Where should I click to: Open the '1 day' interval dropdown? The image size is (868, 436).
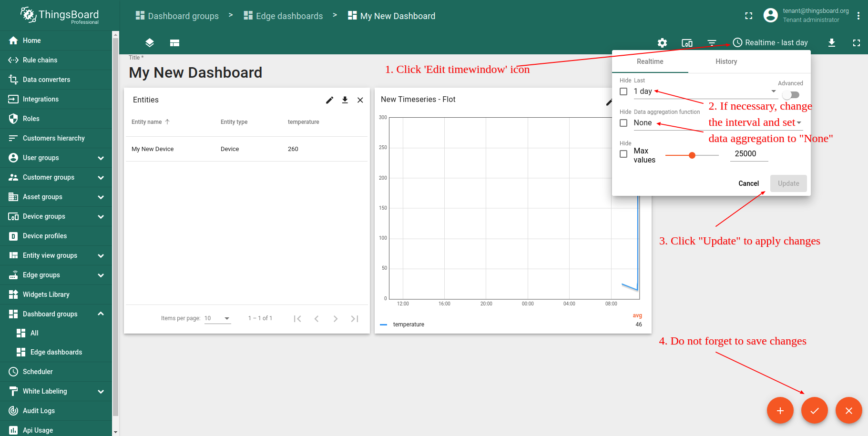pos(705,91)
